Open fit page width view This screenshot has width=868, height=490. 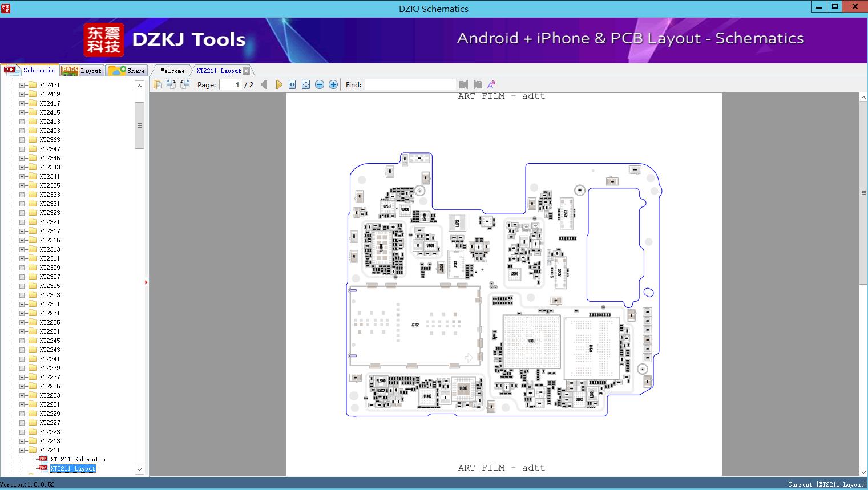pos(292,84)
